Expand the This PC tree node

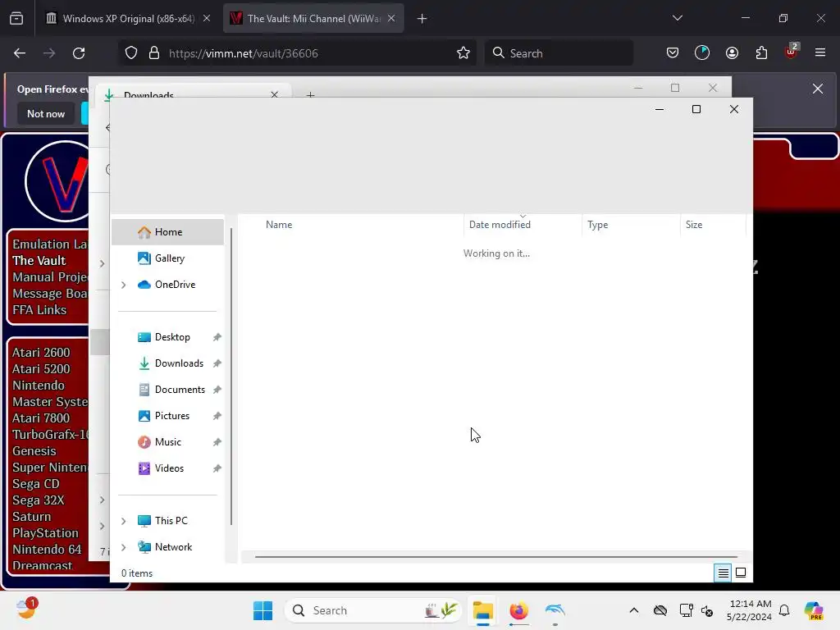click(124, 521)
